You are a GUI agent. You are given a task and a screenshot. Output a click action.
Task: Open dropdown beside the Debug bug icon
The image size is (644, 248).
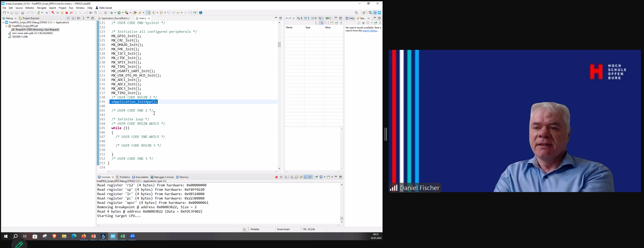[x=115, y=13]
